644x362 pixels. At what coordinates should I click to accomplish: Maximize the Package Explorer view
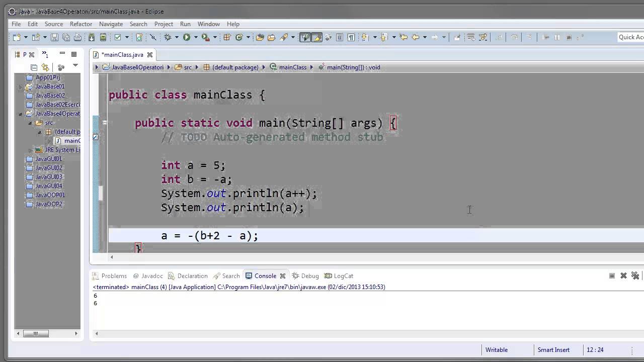pyautogui.click(x=74, y=54)
